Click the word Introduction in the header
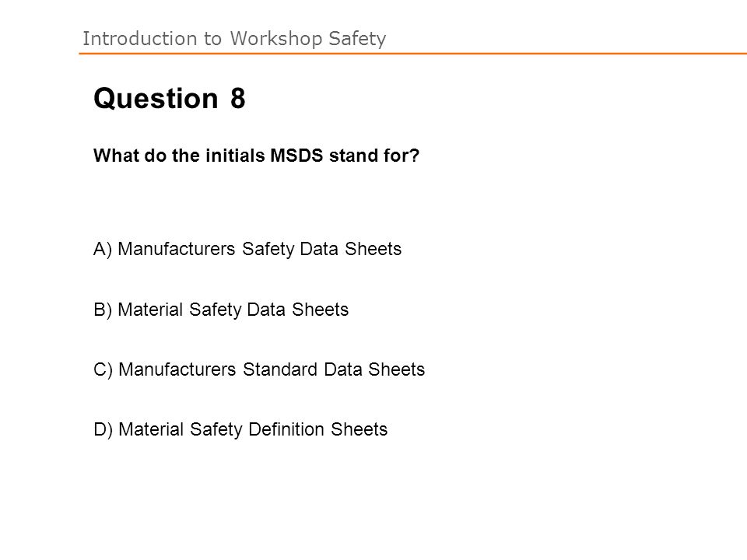 tap(140, 39)
